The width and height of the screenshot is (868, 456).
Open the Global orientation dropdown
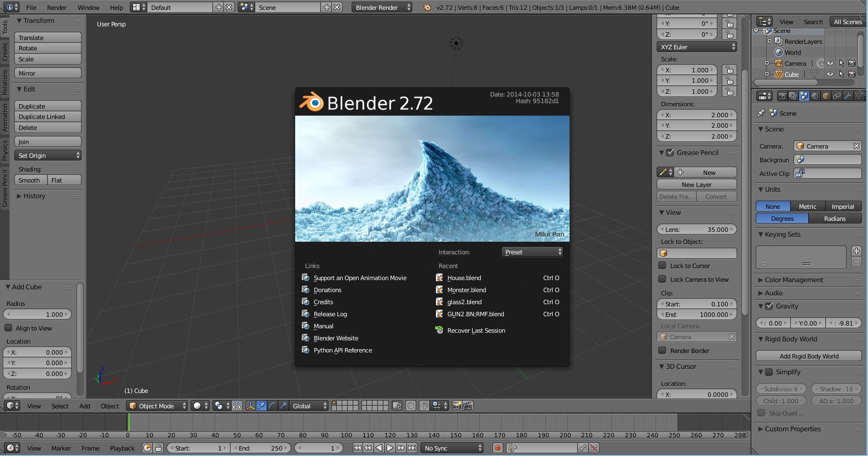tap(310, 406)
